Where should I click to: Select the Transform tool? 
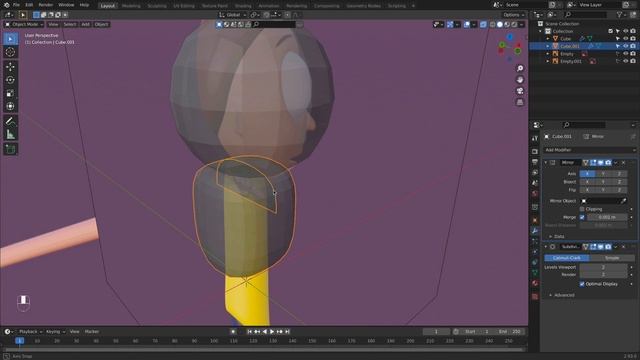point(11,107)
